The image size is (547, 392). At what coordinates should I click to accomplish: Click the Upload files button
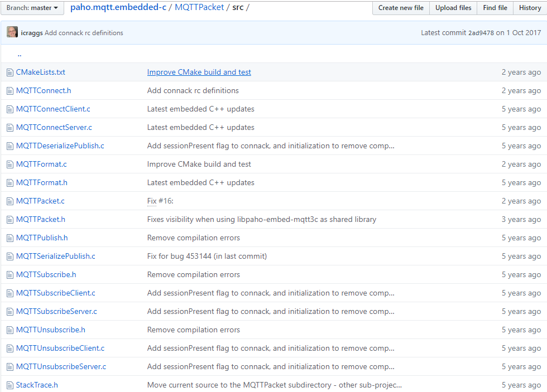coord(453,8)
